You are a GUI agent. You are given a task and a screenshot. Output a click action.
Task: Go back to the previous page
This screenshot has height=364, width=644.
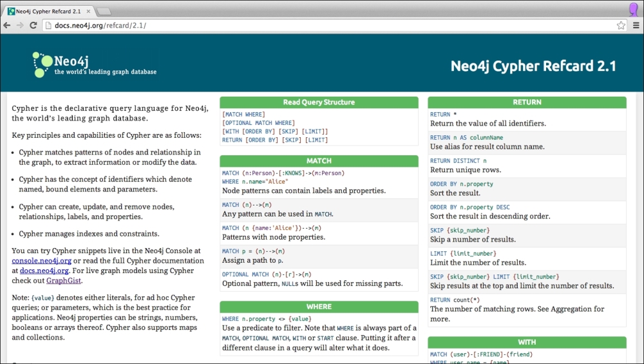[7, 26]
